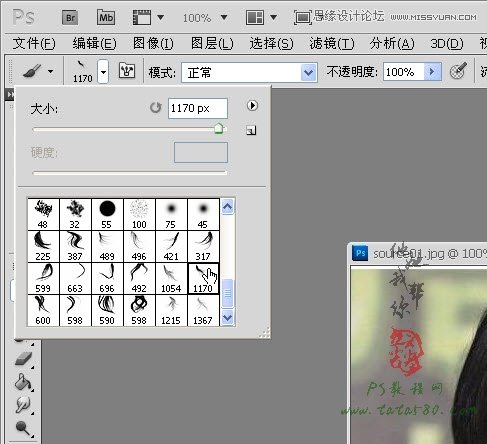Launch Adobe Bridge with the Br icon
Image resolution: width=487 pixels, height=444 pixels.
pos(70,17)
